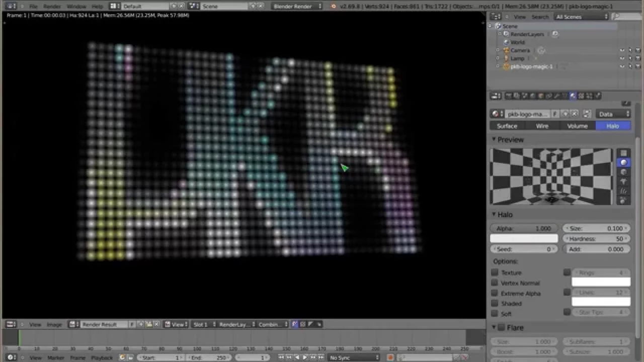Click the Blender logo icon in header

tap(335, 6)
